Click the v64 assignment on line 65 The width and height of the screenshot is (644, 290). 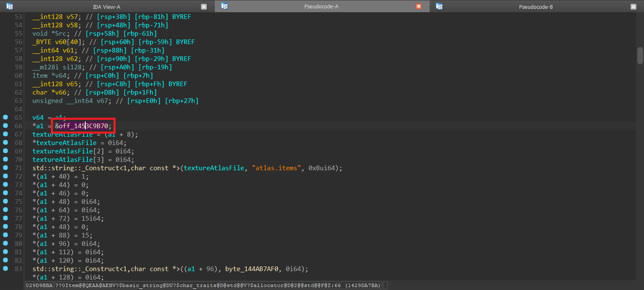(x=49, y=118)
